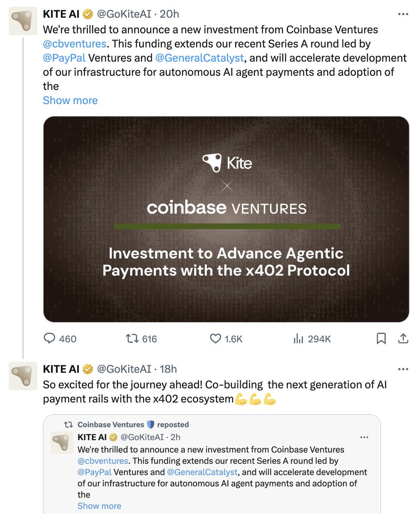Open Kite x Coinbase Ventures image

pos(226,219)
